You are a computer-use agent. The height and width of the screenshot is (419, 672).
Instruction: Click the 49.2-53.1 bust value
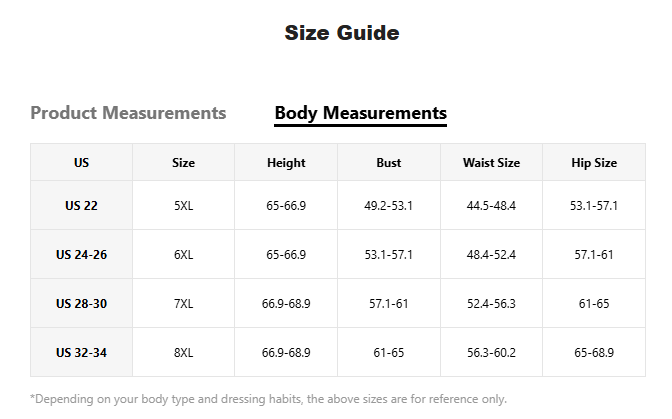(x=389, y=206)
